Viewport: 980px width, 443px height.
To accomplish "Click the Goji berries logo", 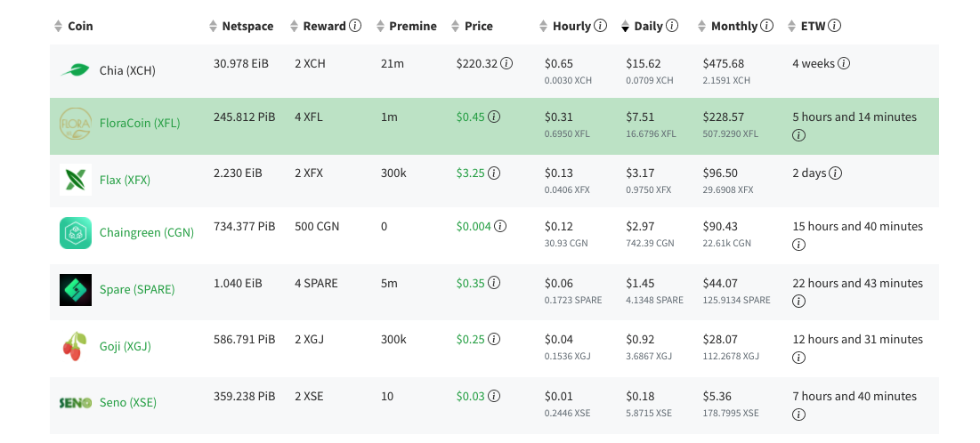I will 74,346.
